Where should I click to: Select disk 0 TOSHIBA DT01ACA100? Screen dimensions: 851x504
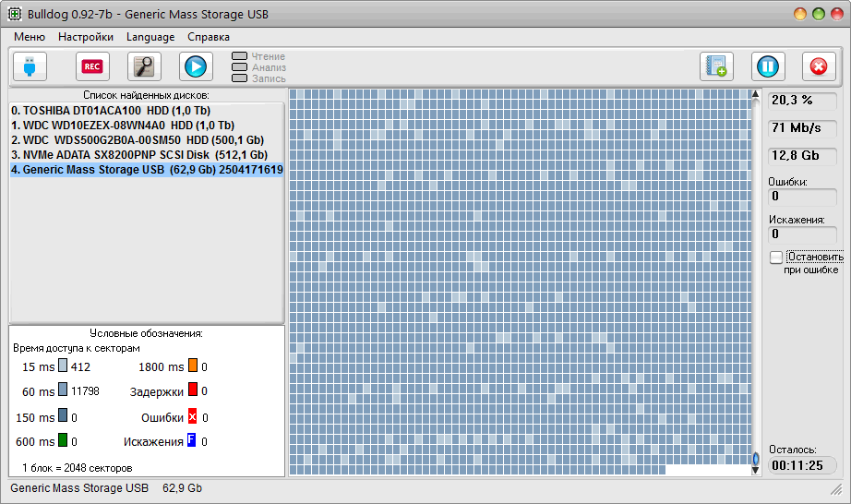tap(147, 111)
